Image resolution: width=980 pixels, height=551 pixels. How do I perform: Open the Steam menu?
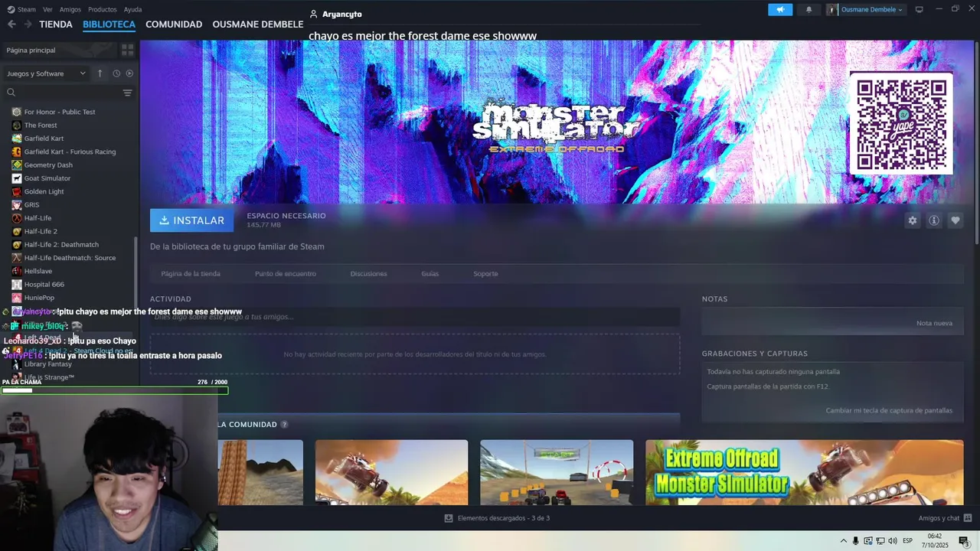coord(21,9)
